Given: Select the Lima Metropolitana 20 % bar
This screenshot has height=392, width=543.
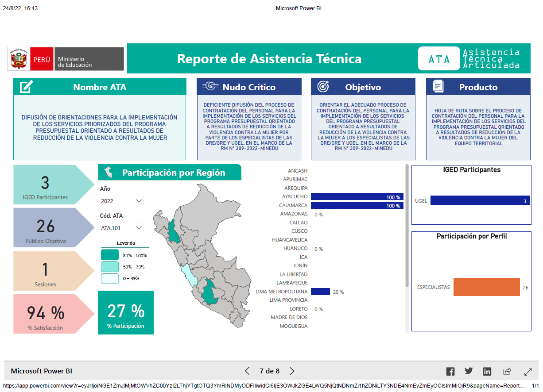Looking at the screenshot, I should tap(320, 292).
